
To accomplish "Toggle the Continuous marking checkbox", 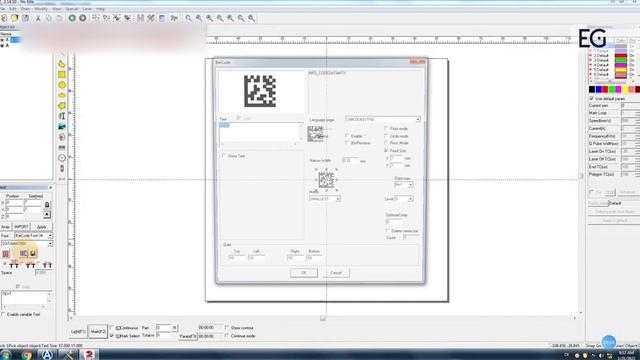I will pos(112,328).
